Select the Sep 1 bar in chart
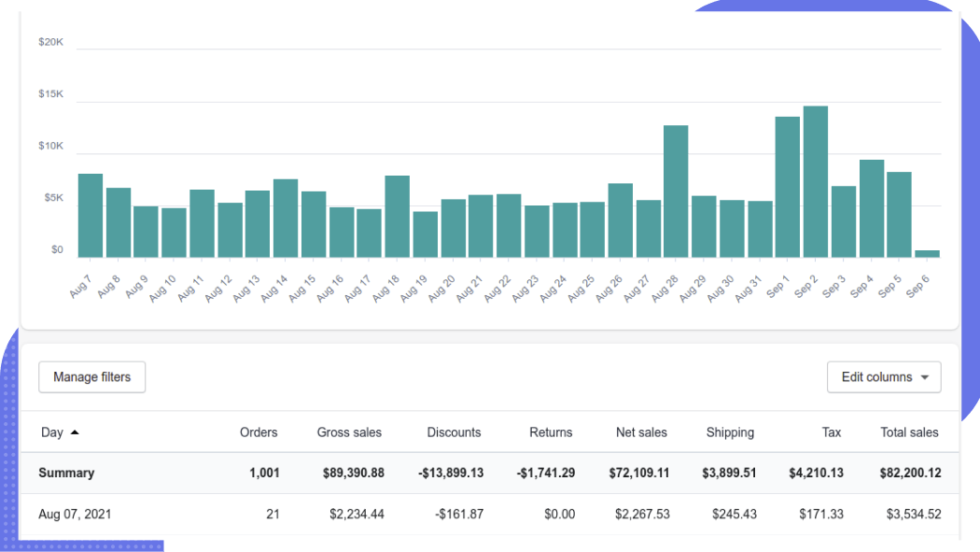 coord(788,187)
